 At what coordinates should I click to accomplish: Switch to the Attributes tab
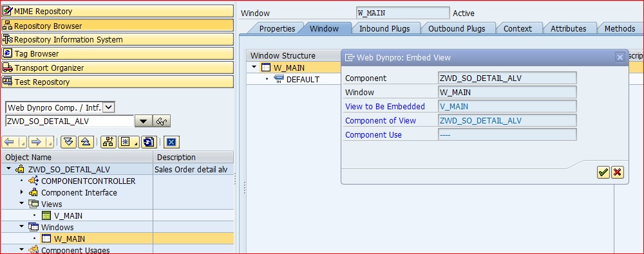[569, 28]
